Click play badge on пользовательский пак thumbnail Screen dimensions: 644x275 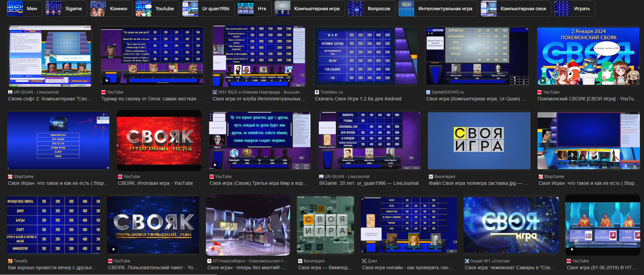pos(114,249)
